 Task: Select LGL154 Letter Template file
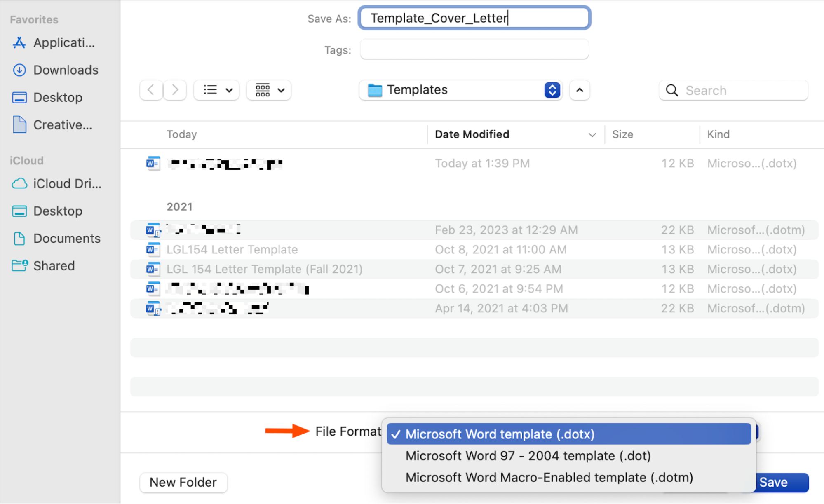[474, 250]
